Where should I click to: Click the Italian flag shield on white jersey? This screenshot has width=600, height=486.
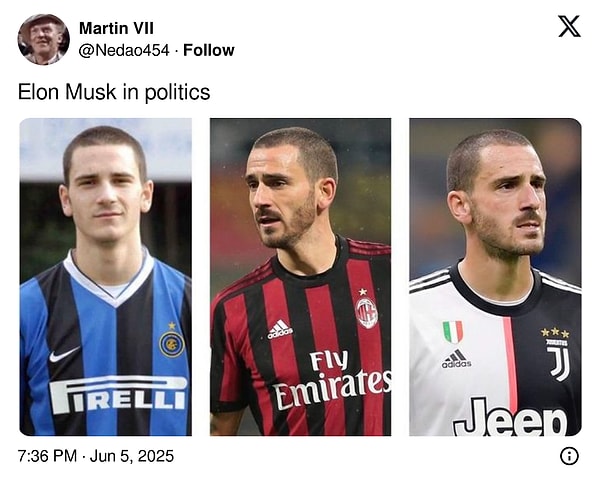click(453, 332)
